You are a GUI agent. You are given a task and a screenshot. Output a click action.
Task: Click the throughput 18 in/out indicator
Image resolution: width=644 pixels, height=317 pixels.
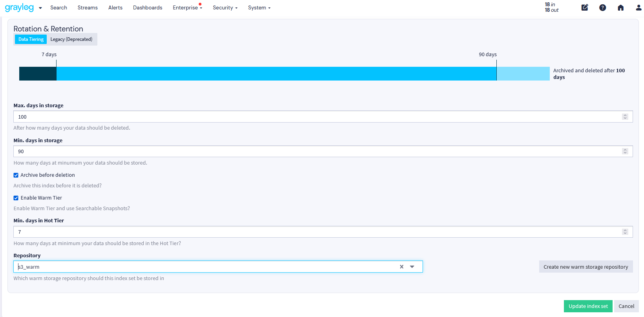[x=551, y=7]
